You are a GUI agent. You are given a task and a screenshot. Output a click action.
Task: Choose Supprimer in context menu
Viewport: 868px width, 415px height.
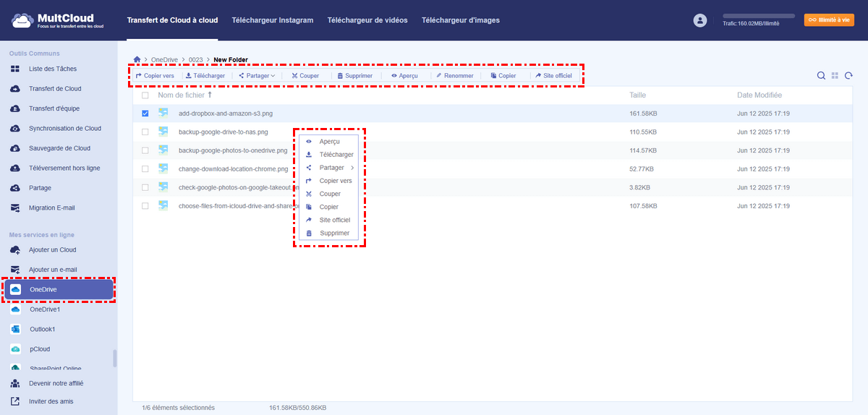328,233
